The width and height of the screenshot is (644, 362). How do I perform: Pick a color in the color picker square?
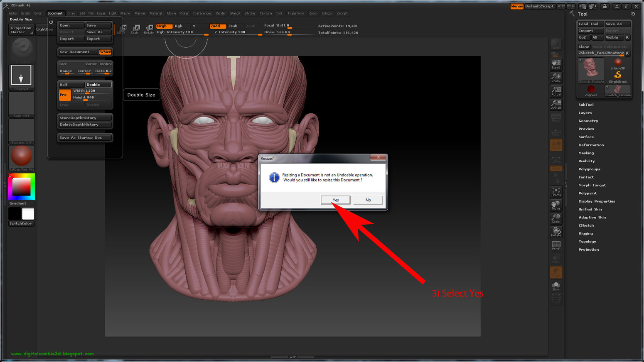pos(21,187)
